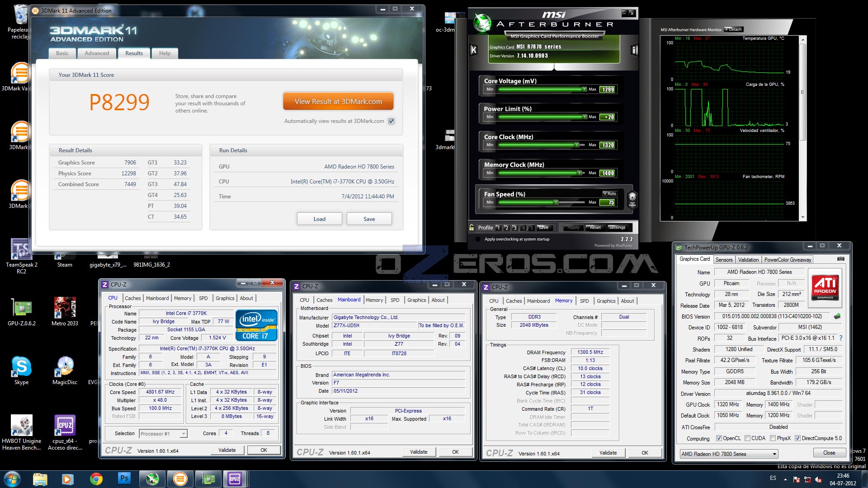Open the Processor #1 selection dropdown in CPU-Z

tap(163, 433)
